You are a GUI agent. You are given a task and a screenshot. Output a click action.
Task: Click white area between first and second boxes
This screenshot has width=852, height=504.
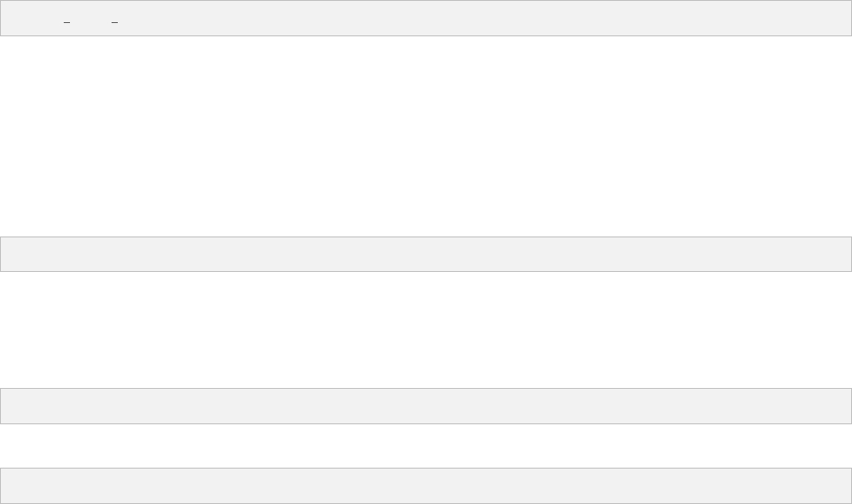coord(426,136)
